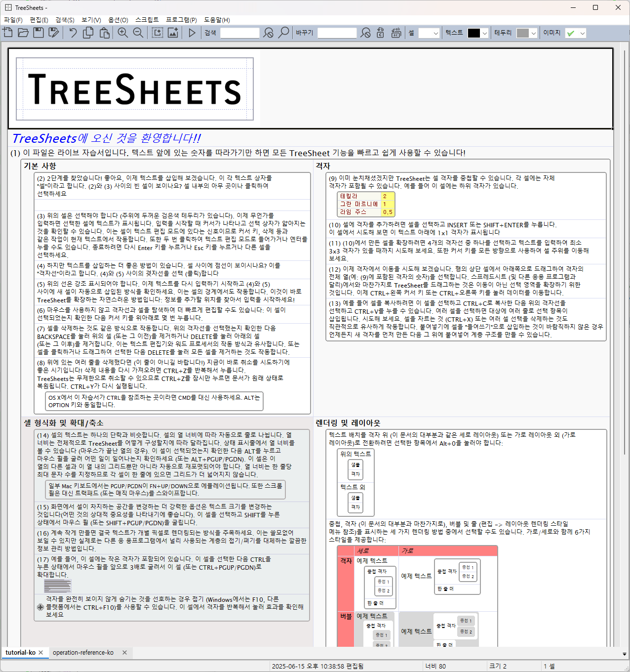Click the yellow cell with value 0.5
This screenshot has height=672, width=630.
pos(388,212)
